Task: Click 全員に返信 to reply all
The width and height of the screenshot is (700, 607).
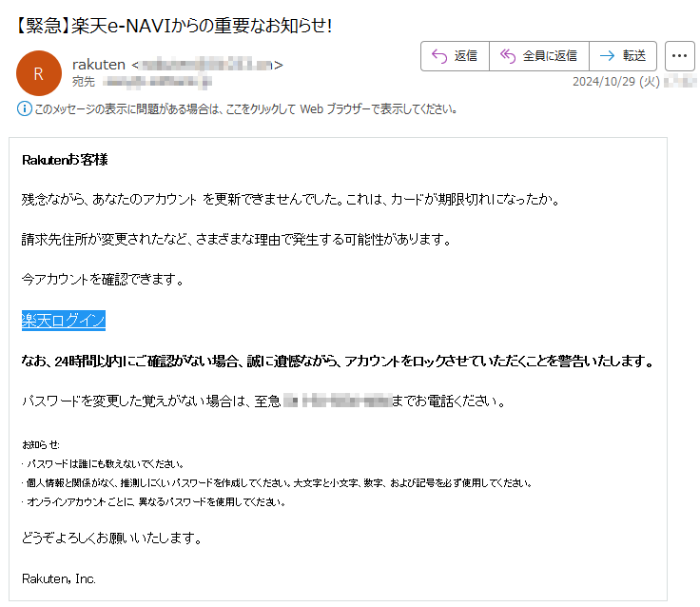Action: [539, 56]
